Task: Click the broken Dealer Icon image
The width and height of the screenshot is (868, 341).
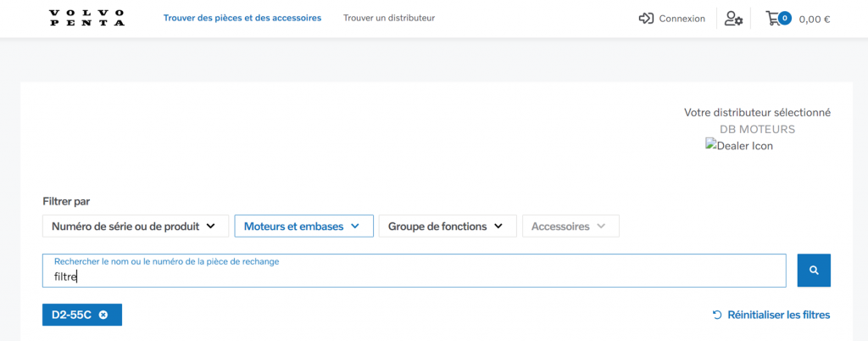Action: [739, 146]
